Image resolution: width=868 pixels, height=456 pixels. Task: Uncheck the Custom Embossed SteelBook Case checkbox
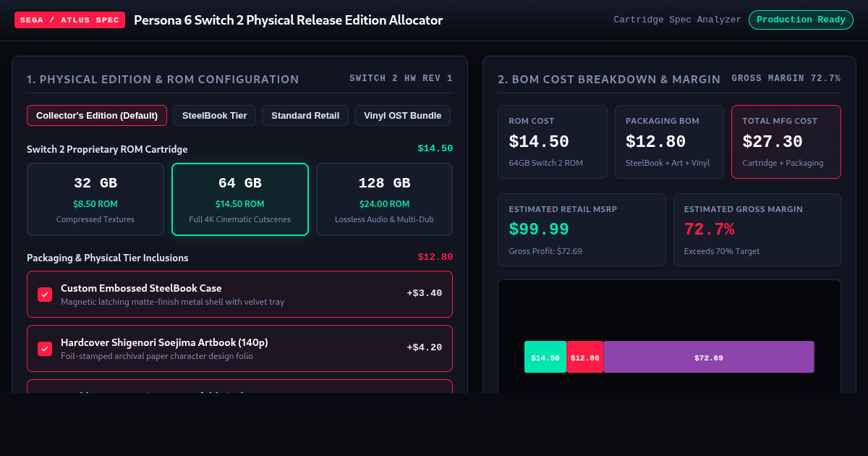[x=45, y=295]
